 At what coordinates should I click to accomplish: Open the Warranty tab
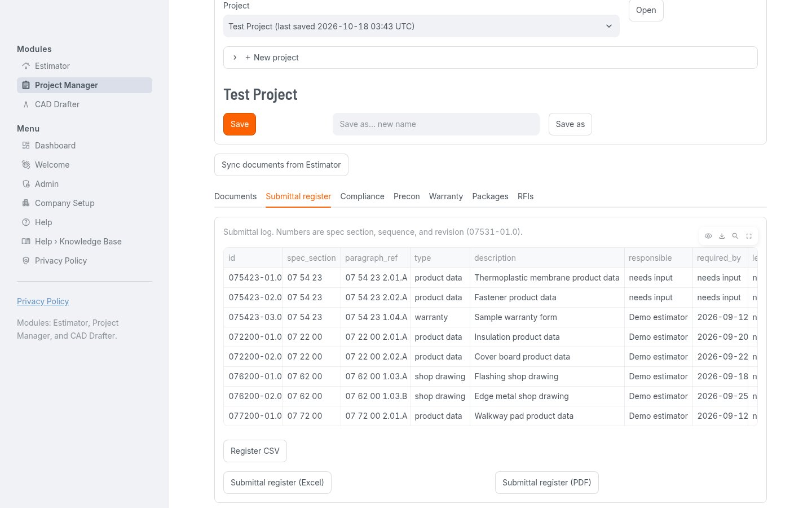point(445,196)
